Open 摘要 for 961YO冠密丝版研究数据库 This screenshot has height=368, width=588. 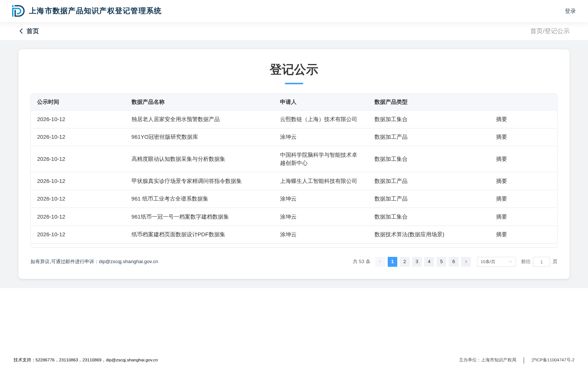(x=501, y=137)
